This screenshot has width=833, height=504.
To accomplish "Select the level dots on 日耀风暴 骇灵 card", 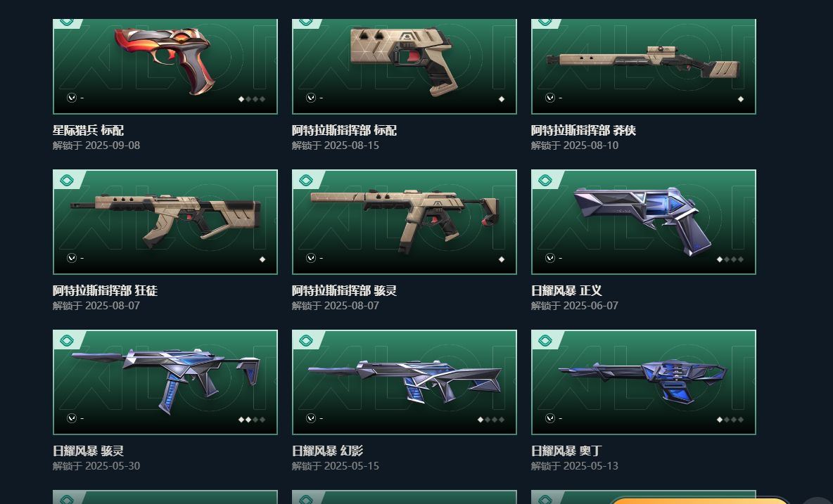I will point(252,420).
